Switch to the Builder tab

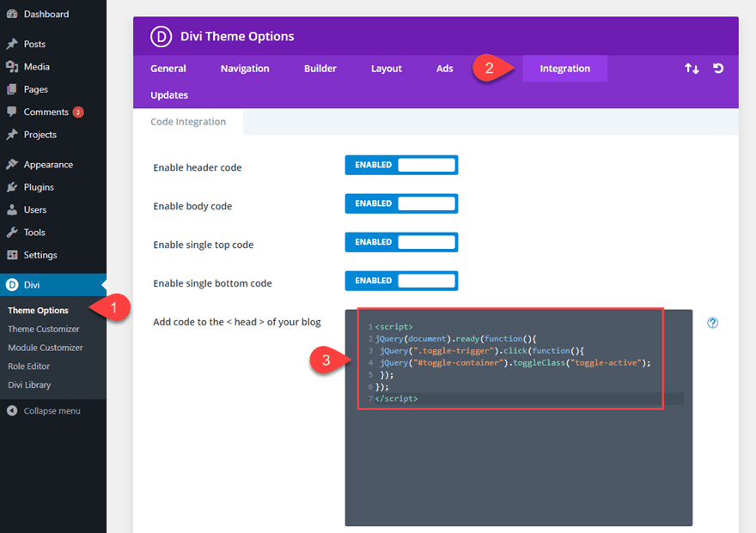tap(320, 69)
